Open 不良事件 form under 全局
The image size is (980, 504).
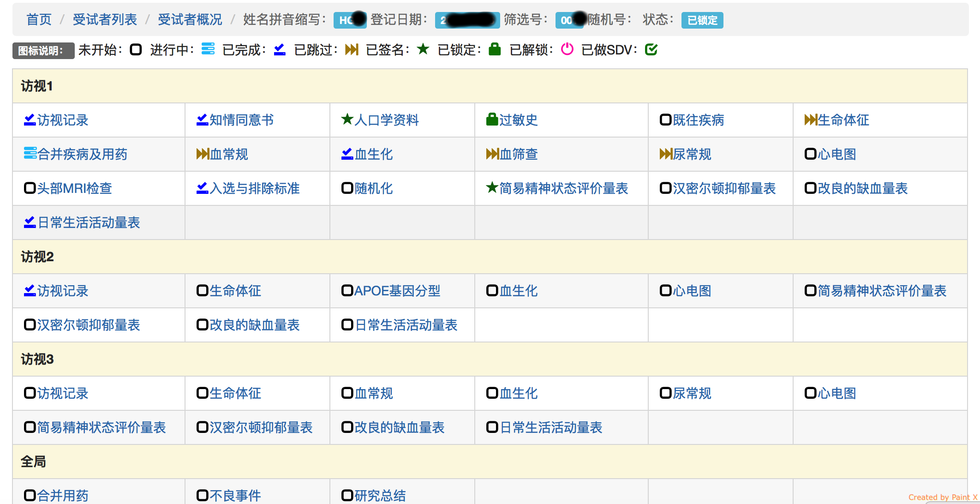point(235,495)
